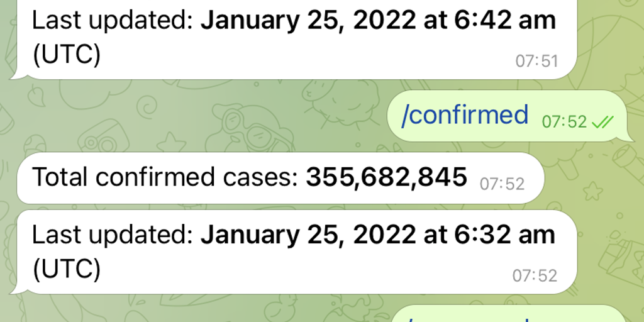Click the tail of the sent /confirmed bubble
Image resolution: width=644 pixels, height=322 pixels.
point(629,136)
